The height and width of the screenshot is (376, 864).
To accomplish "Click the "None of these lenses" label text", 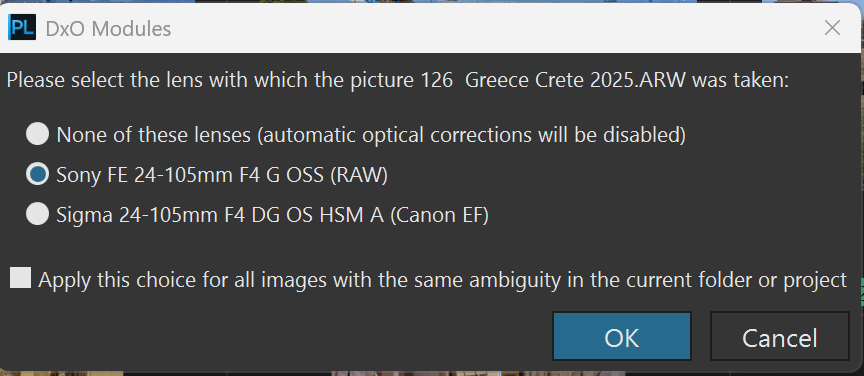I will click(154, 135).
